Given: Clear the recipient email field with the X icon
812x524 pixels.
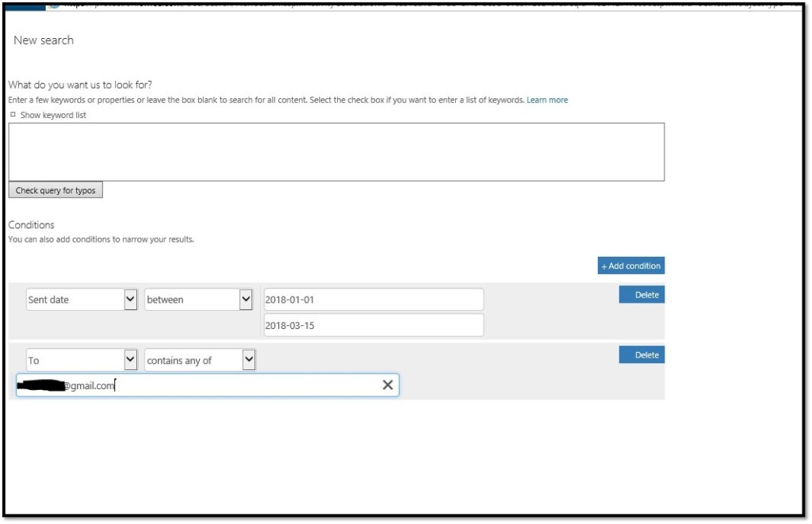Looking at the screenshot, I should coord(388,385).
